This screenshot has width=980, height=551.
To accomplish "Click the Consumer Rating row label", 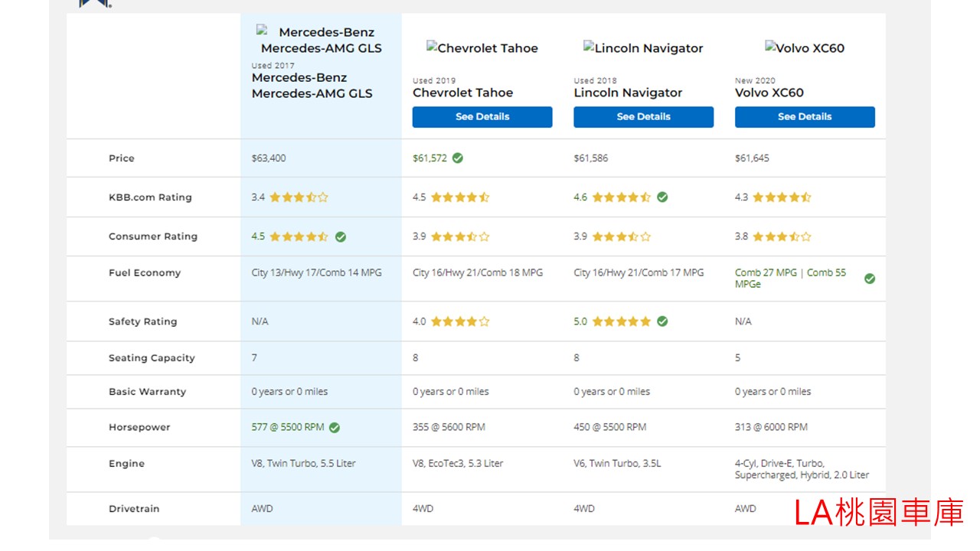I will pos(153,236).
